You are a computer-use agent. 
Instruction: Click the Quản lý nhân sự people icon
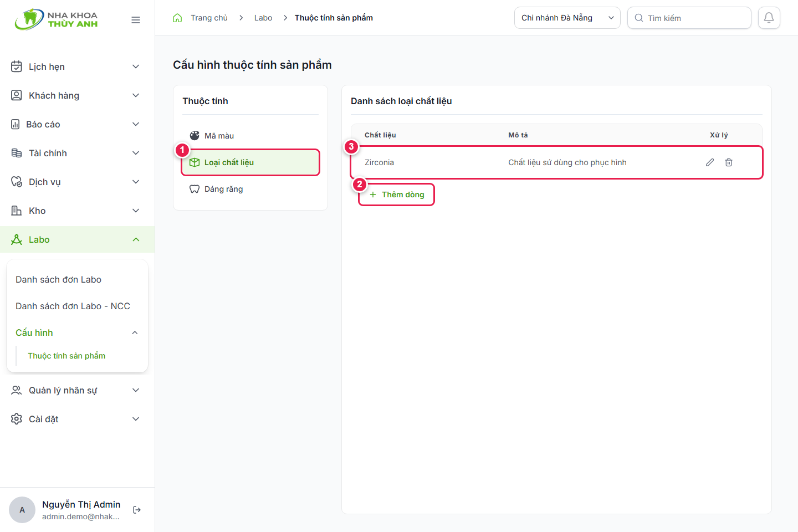click(x=17, y=390)
